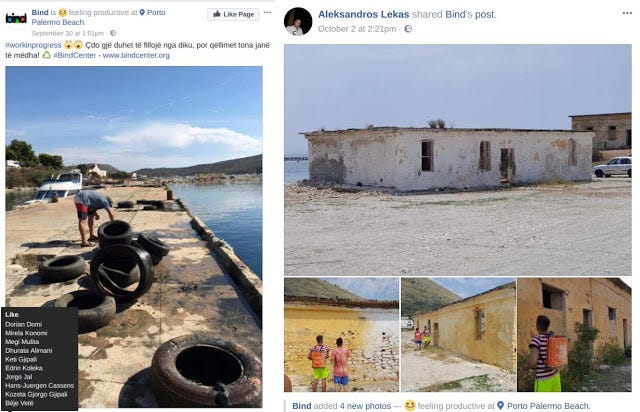
Task: Open the photo of man with orange sprayer
Action: click(574, 334)
